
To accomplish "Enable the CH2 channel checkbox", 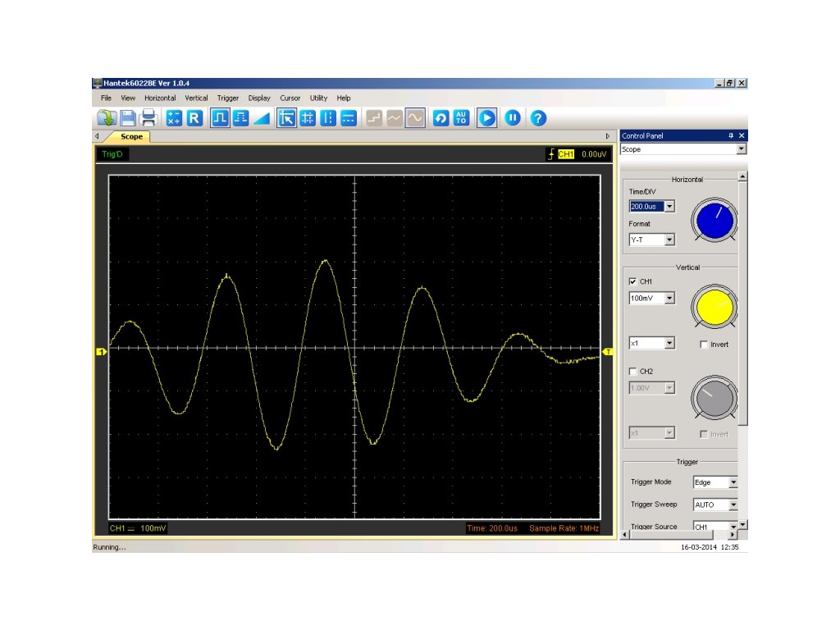I will [x=632, y=372].
